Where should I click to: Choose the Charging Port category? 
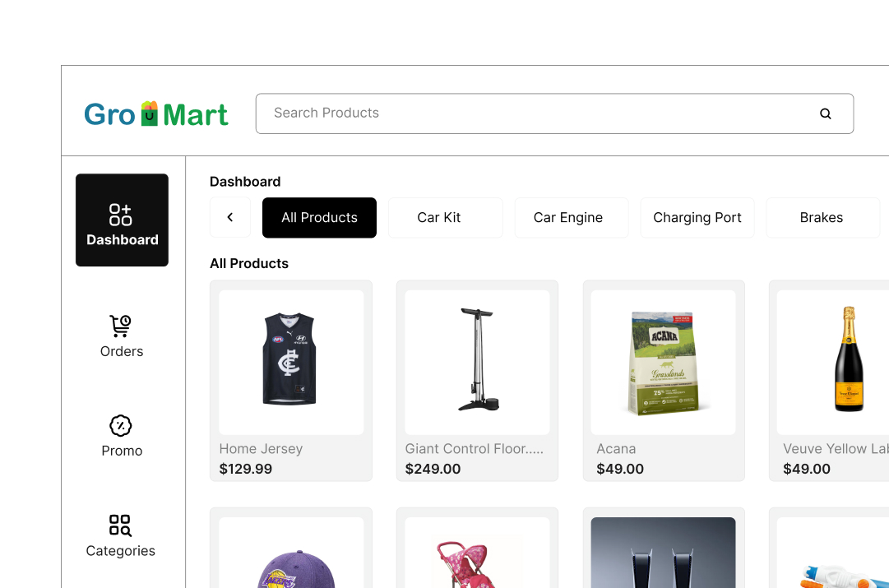(x=697, y=218)
